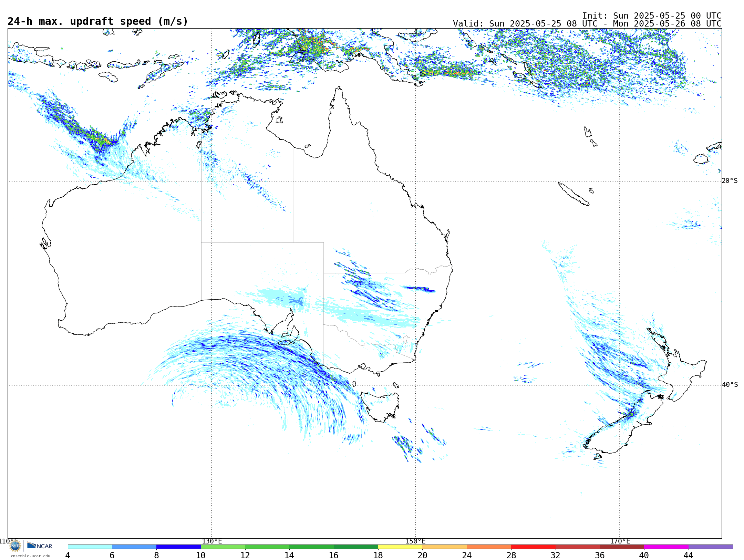The height and width of the screenshot is (560, 744).
Task: Click the dark red 32–36 colorbar swatch
Action: click(x=578, y=547)
